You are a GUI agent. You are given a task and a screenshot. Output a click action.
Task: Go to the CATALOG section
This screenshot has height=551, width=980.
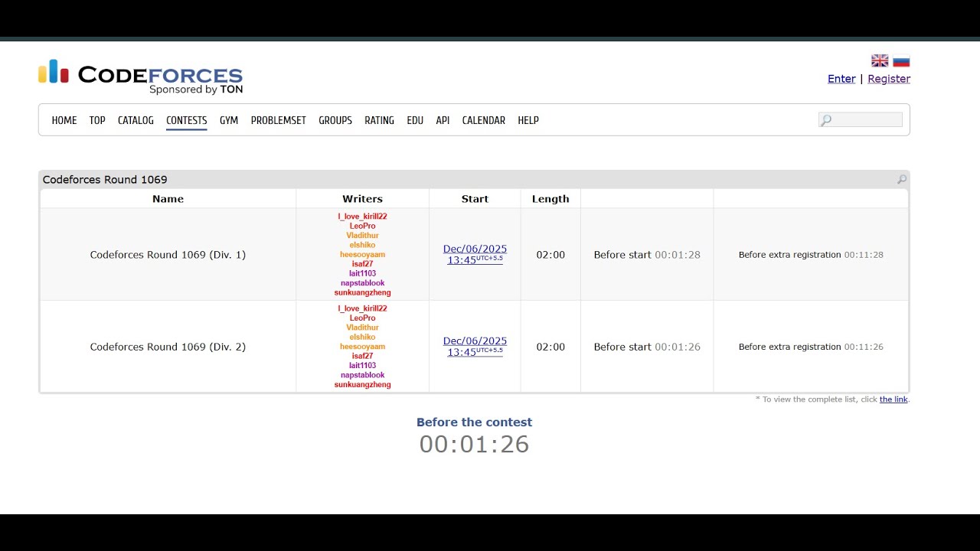tap(136, 120)
